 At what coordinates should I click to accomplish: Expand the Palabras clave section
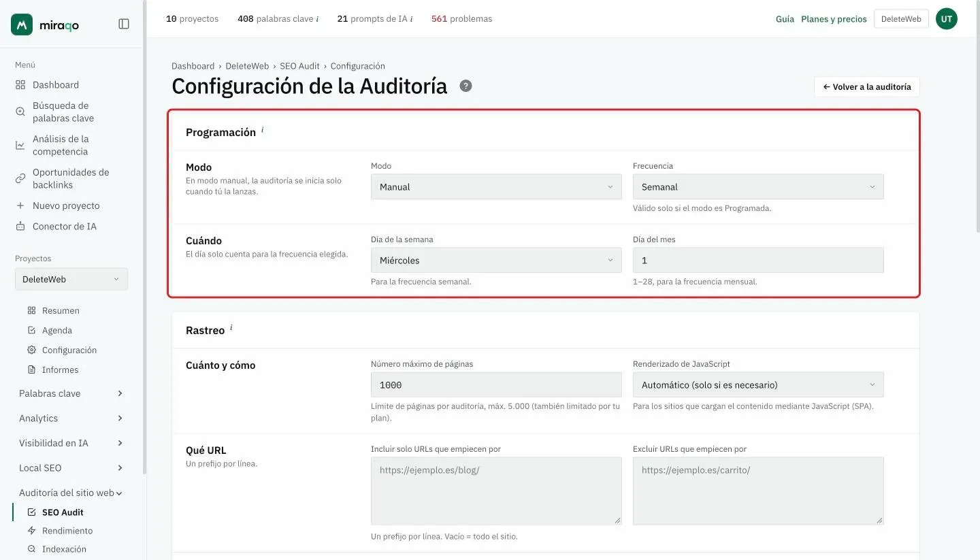point(71,393)
